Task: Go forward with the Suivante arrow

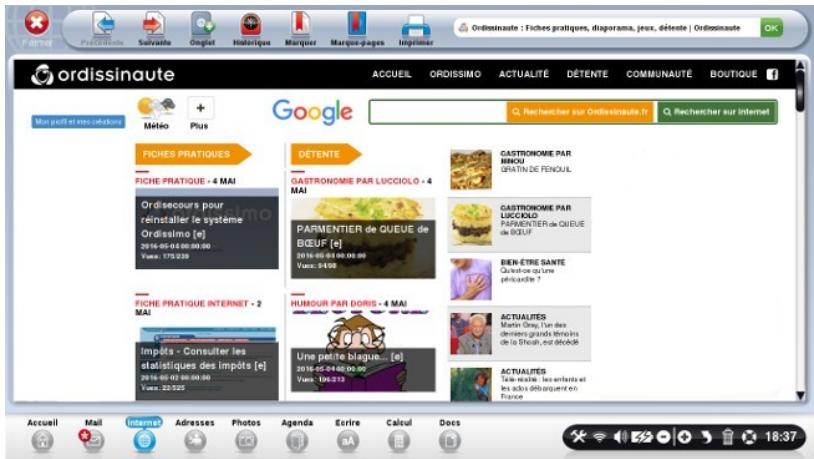Action: coord(154,29)
